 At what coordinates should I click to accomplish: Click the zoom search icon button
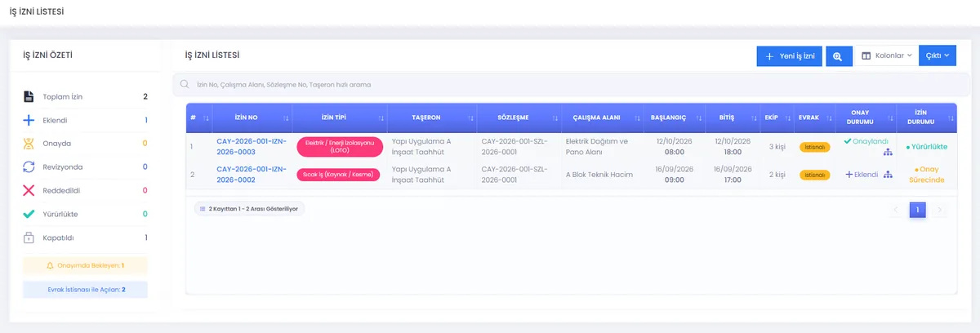tap(838, 55)
